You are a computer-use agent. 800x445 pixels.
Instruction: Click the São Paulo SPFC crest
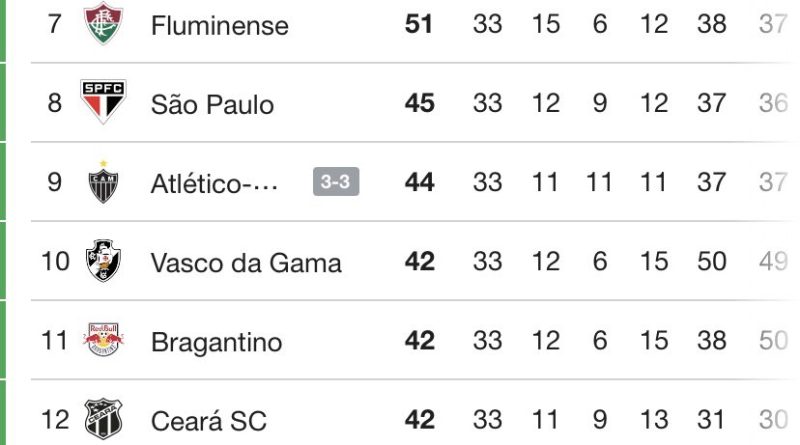pos(101,103)
